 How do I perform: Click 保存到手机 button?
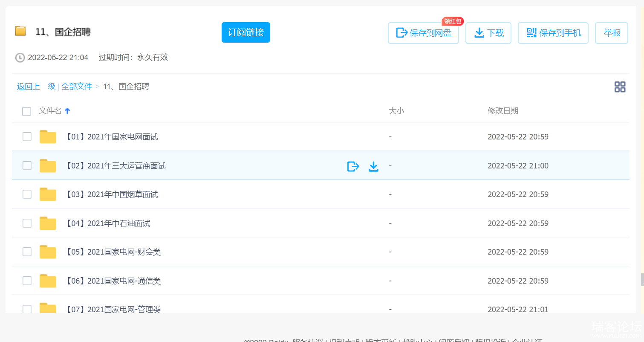tap(553, 33)
